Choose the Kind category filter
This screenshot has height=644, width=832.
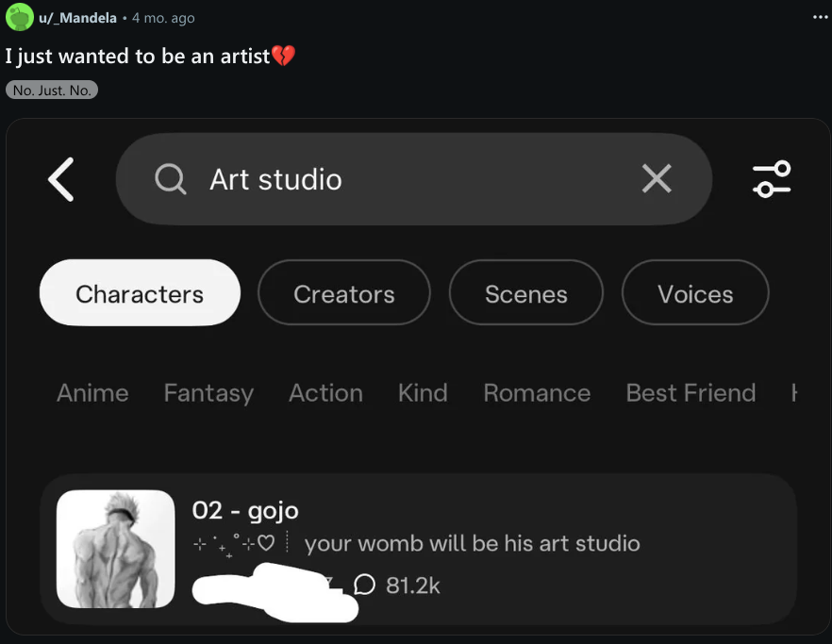click(423, 393)
